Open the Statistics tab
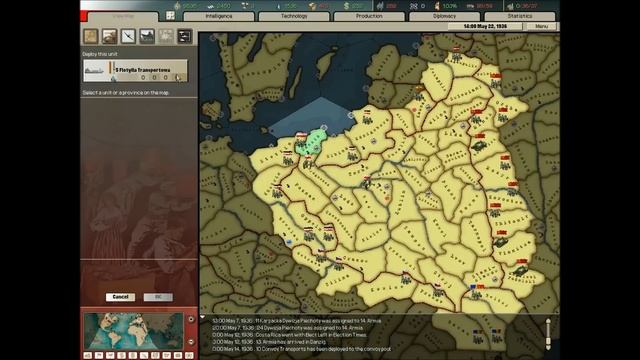The width and height of the screenshot is (640, 360). [520, 16]
